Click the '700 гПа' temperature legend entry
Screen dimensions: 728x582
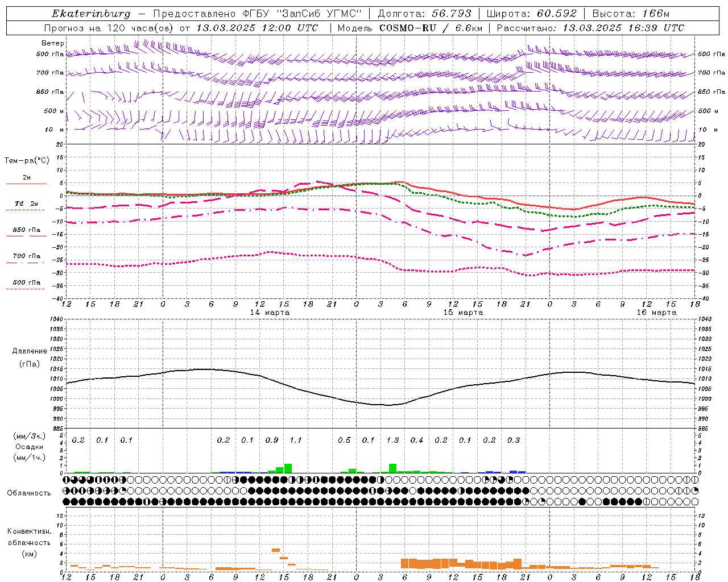tap(27, 256)
